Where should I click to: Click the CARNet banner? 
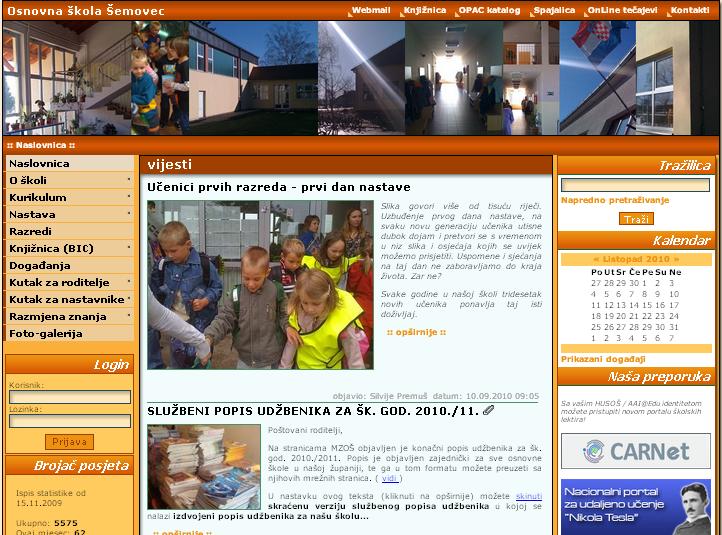(x=636, y=451)
